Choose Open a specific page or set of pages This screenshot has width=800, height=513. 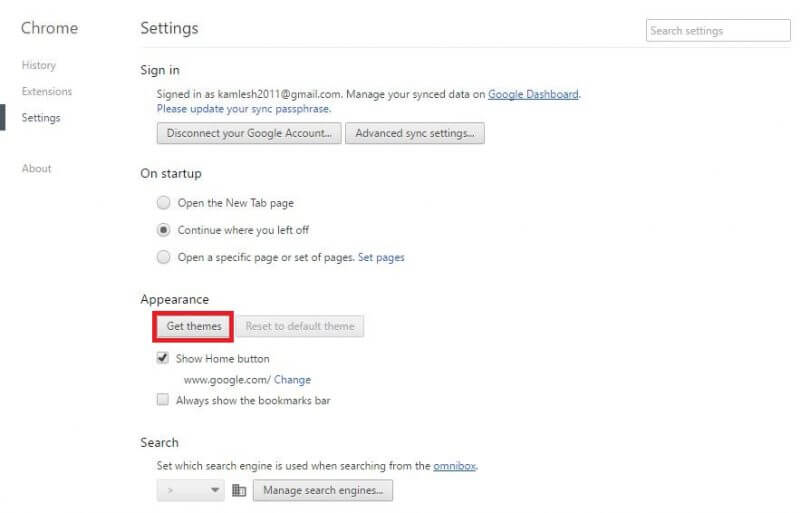163,257
